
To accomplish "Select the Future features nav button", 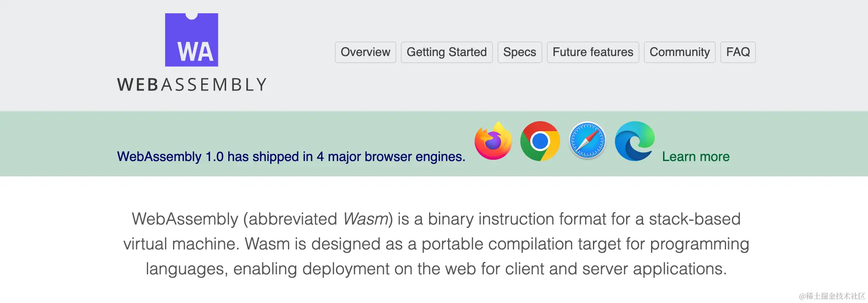I will 592,52.
